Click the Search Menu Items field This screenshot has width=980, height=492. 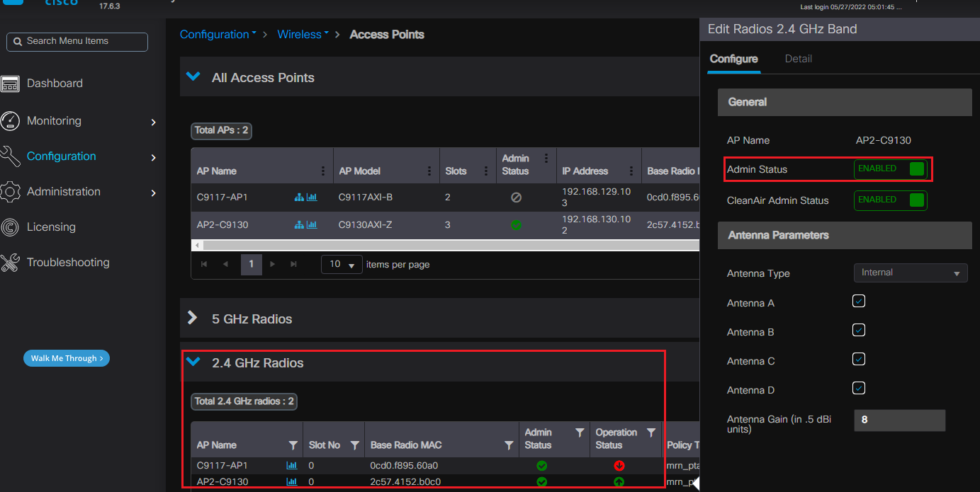77,42
